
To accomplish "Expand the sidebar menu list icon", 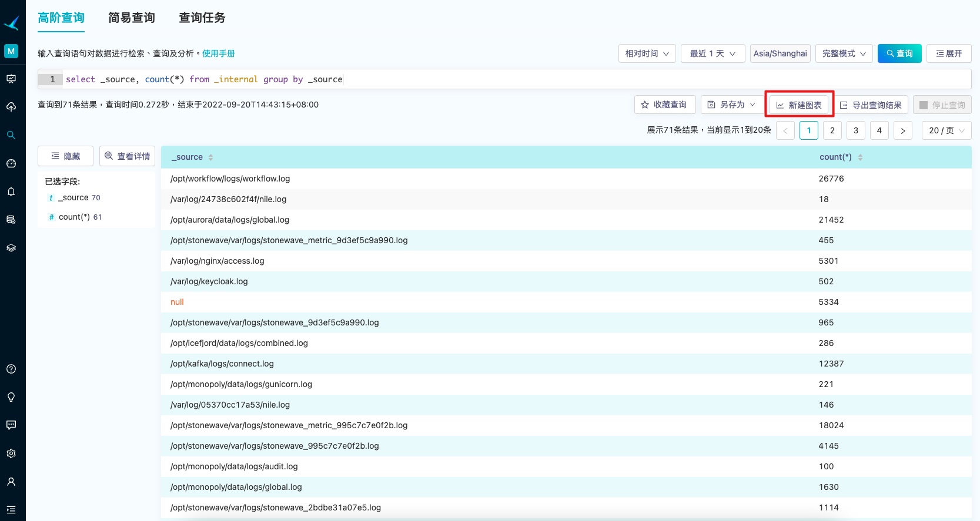I will pyautogui.click(x=11, y=510).
